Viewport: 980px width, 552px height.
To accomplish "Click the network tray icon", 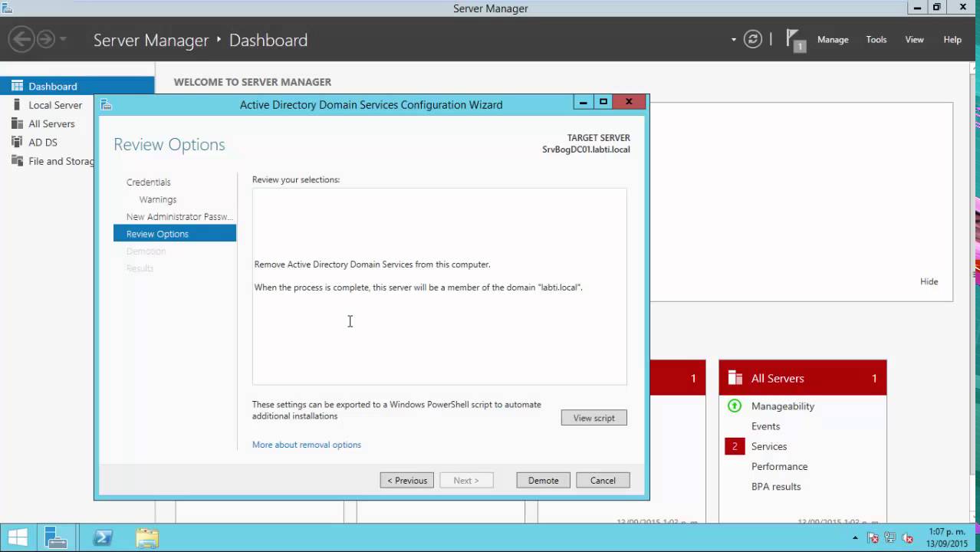I will (x=890, y=538).
